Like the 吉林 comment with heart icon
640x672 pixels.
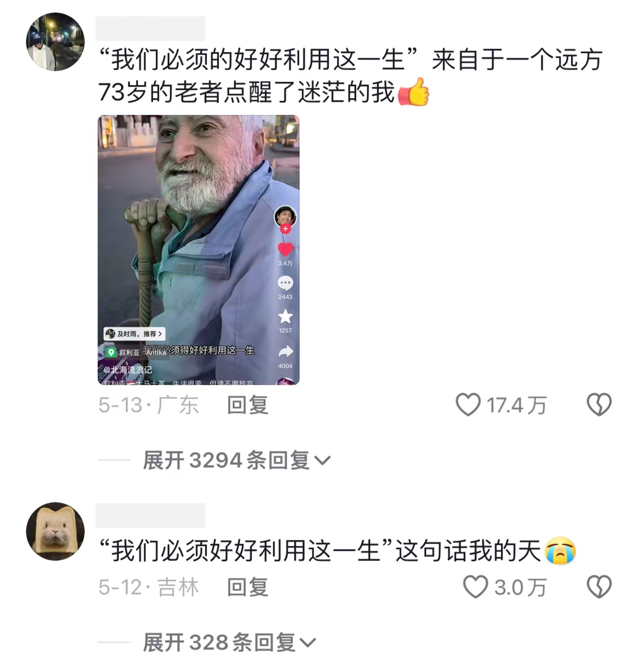[x=475, y=587]
